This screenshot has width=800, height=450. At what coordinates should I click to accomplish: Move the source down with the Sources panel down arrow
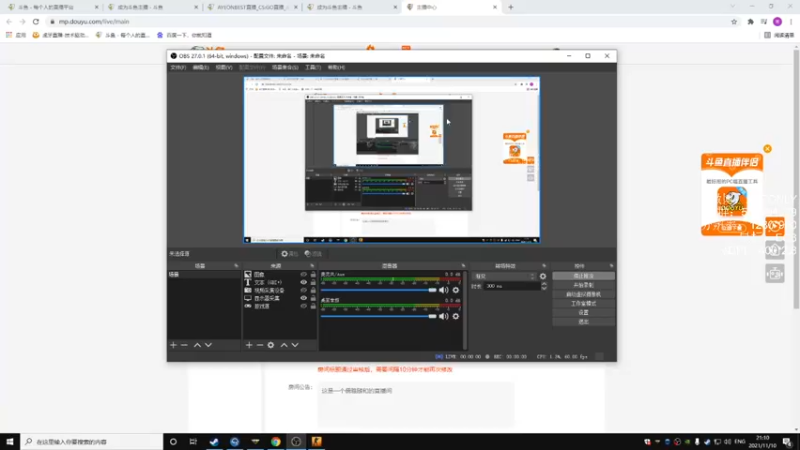tap(295, 345)
